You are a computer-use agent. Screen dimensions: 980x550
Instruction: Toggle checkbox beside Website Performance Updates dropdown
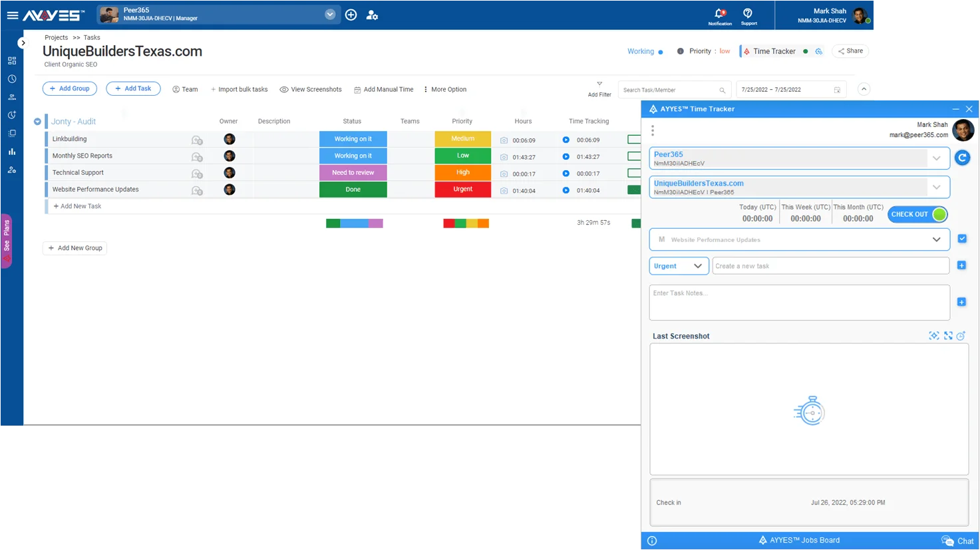pyautogui.click(x=962, y=239)
